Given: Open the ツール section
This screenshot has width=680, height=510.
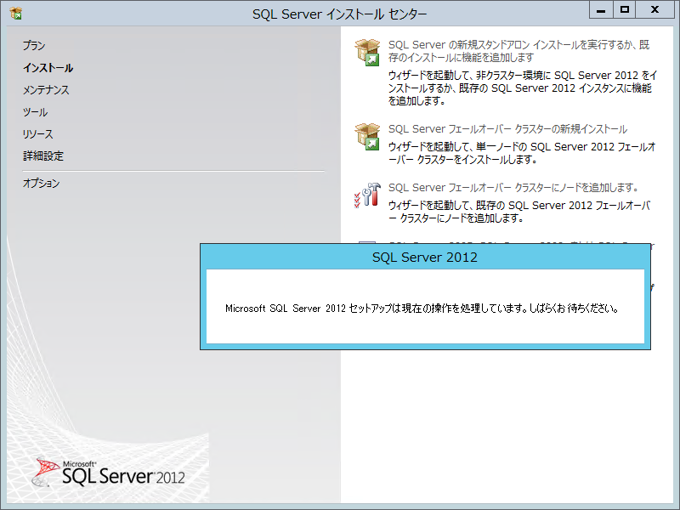Looking at the screenshot, I should (x=35, y=112).
